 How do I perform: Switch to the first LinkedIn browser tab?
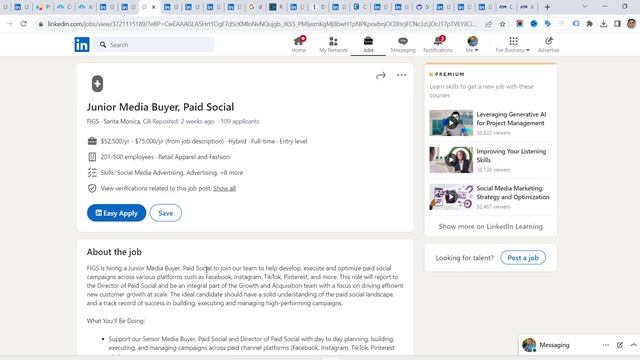click(x=21, y=7)
